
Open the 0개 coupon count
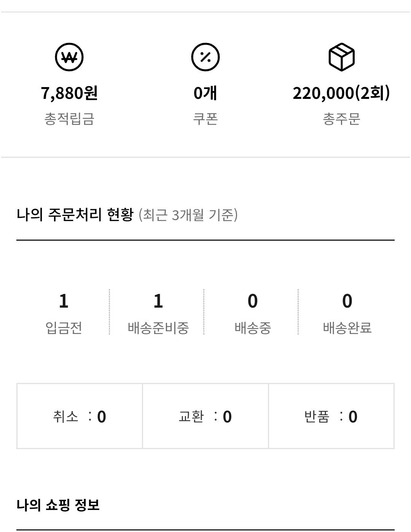coord(205,93)
